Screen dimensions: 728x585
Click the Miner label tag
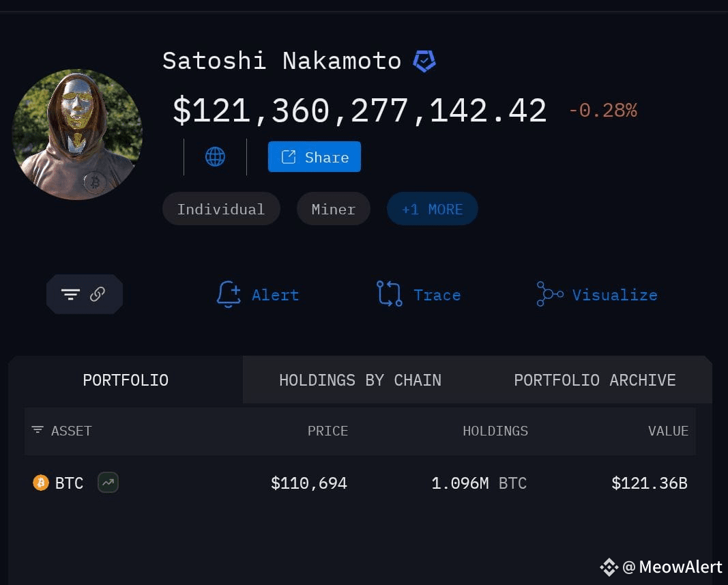[x=334, y=209]
